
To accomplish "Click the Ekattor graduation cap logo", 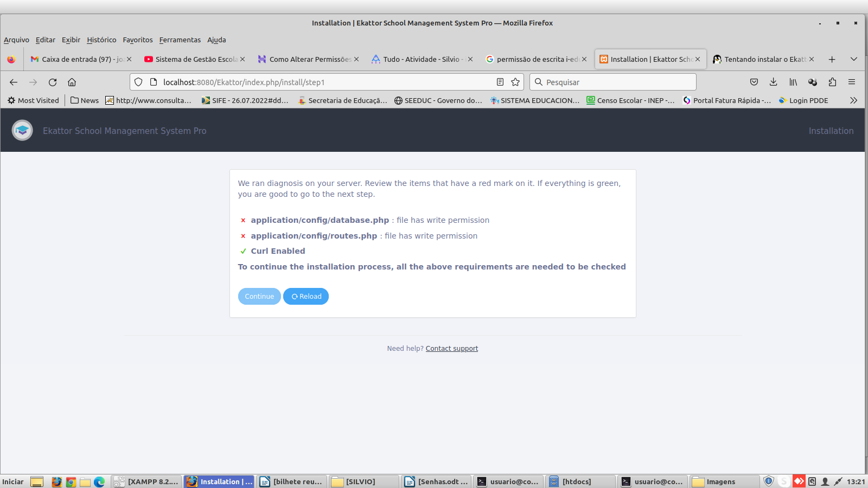I will click(22, 130).
